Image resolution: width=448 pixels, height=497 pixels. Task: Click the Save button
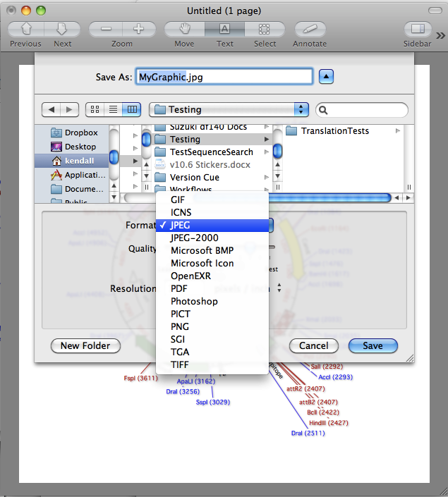373,346
